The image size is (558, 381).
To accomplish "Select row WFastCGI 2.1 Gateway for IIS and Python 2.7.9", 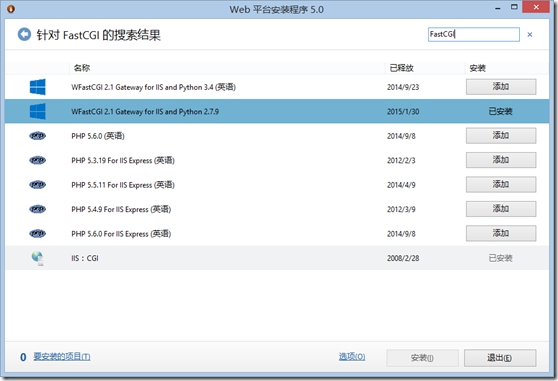I will [277, 111].
